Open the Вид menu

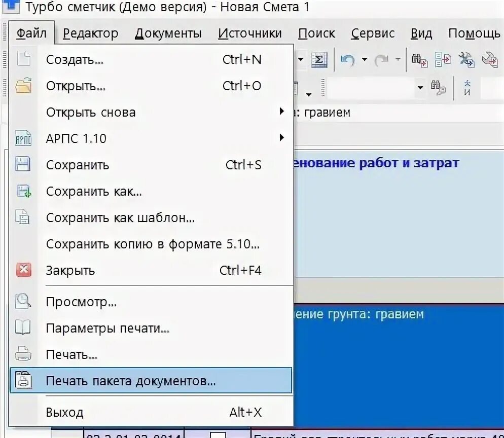pyautogui.click(x=421, y=33)
